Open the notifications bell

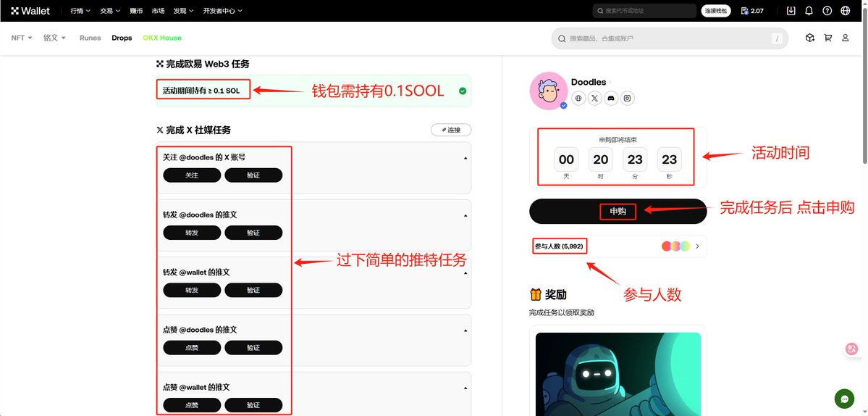coord(809,11)
